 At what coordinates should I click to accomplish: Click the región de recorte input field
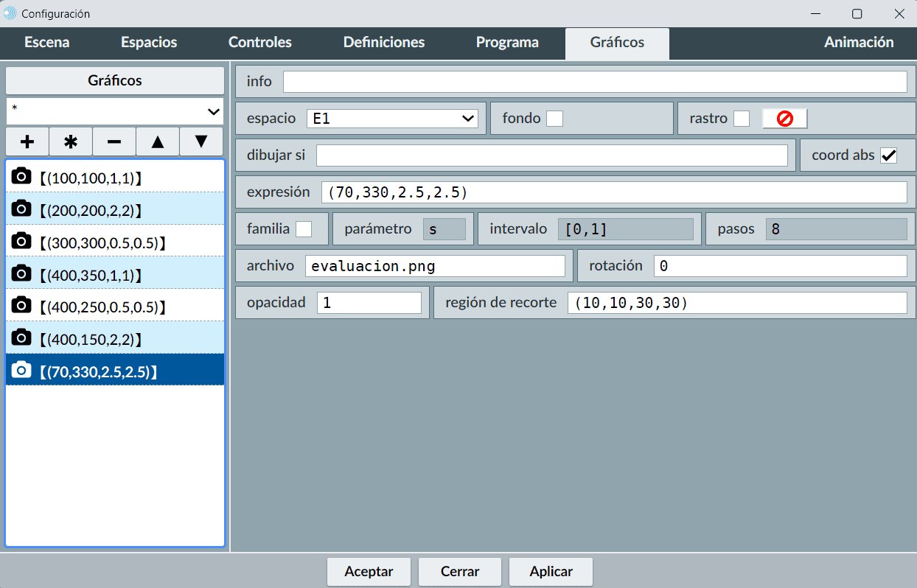point(736,303)
